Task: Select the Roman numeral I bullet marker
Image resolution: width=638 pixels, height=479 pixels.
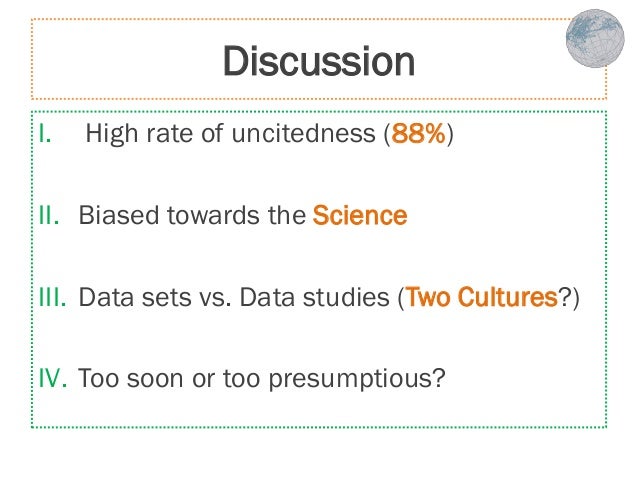Action: pos(42,134)
